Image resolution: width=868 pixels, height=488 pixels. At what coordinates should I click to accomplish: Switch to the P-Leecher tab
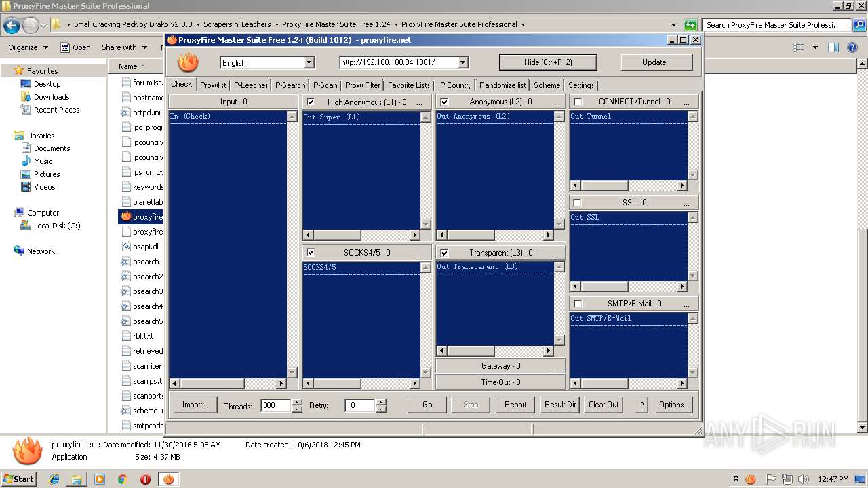251,85
